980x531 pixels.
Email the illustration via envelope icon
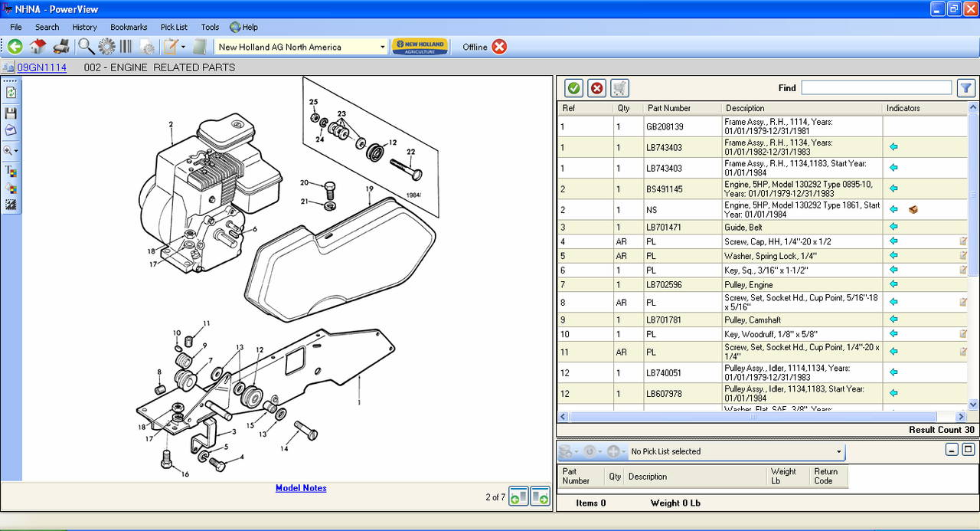tap(11, 129)
